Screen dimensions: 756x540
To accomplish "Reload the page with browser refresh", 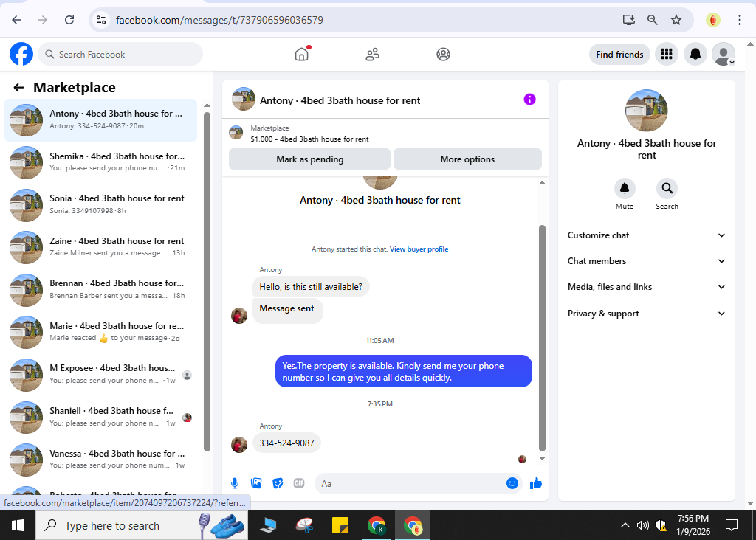I will (69, 20).
